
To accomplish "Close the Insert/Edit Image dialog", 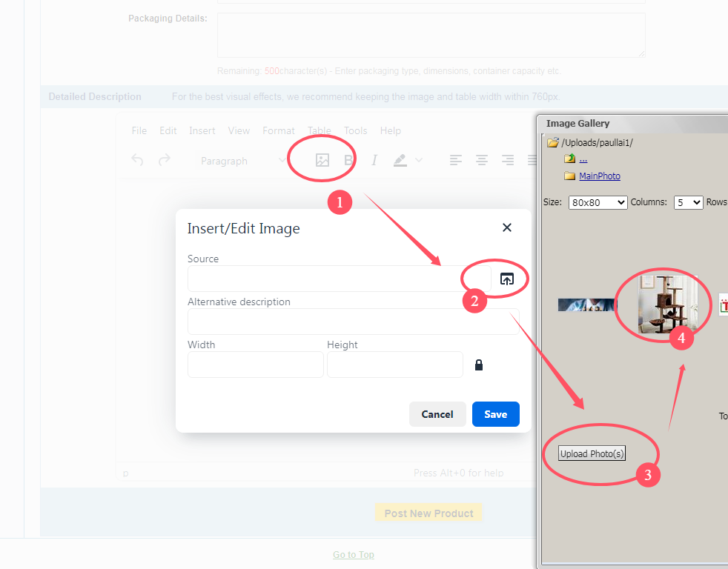I will 507,227.
